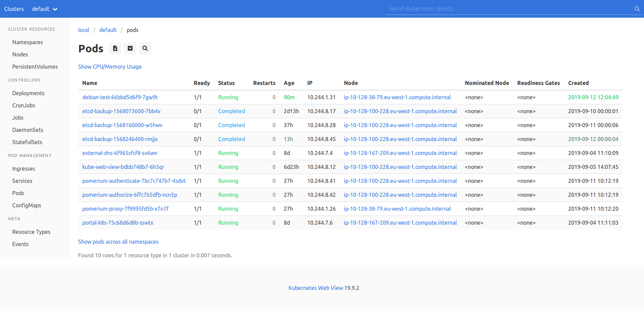Show pods across all namespaces
The image size is (644, 311).
118,241
